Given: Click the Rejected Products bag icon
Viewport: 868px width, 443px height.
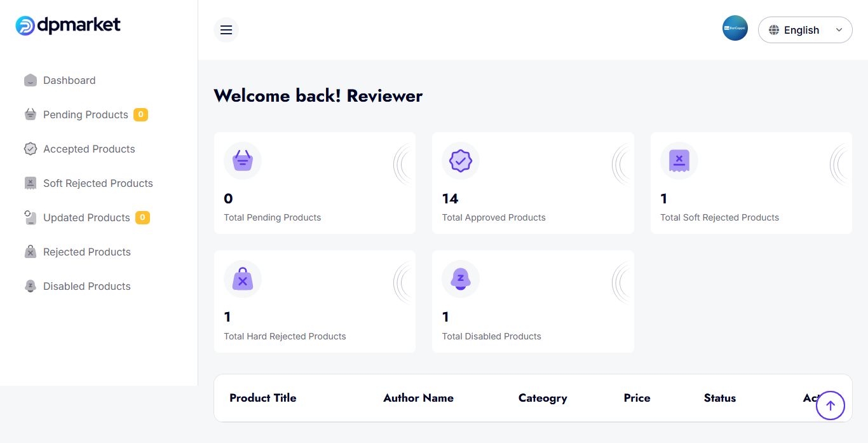Looking at the screenshot, I should pos(31,252).
